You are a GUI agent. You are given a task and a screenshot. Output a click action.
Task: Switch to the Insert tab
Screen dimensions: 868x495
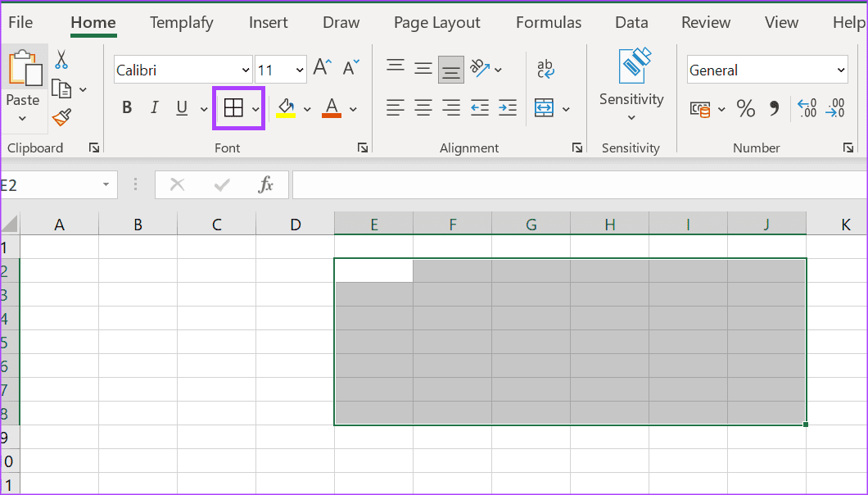(269, 22)
